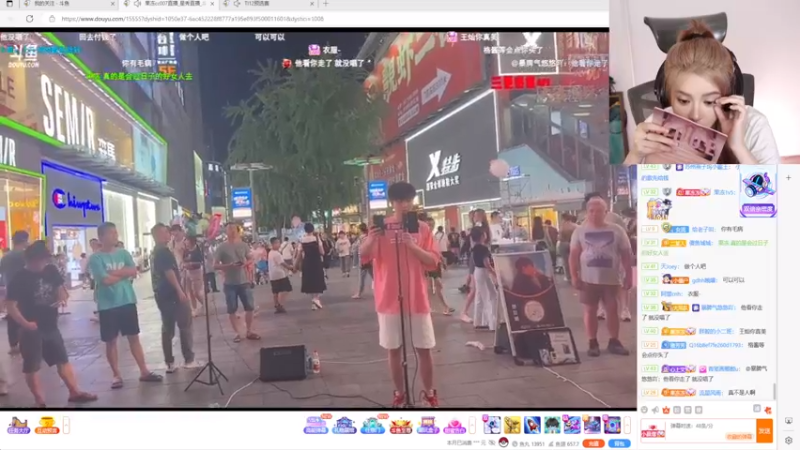
Task: Open a new browser tab
Action: pos(326,4)
